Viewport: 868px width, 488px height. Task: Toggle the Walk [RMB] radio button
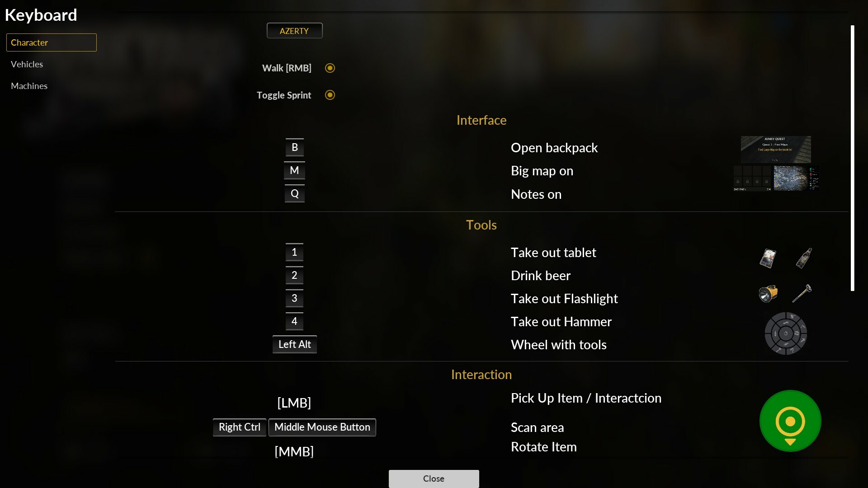tap(330, 68)
